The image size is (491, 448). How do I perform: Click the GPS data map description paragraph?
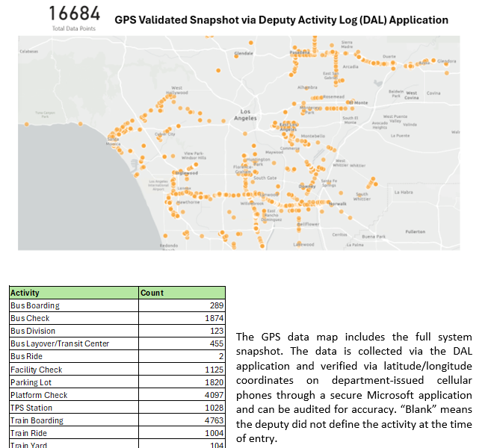pos(353,388)
